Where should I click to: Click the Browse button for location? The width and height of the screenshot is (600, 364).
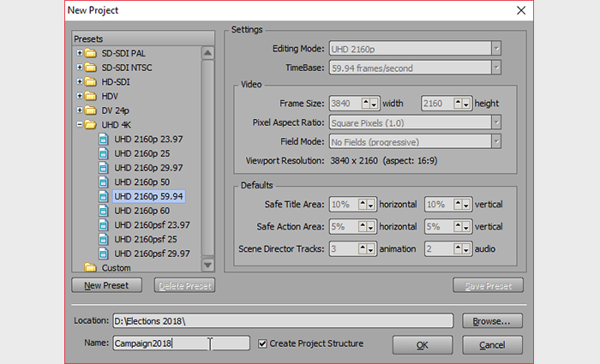[491, 321]
